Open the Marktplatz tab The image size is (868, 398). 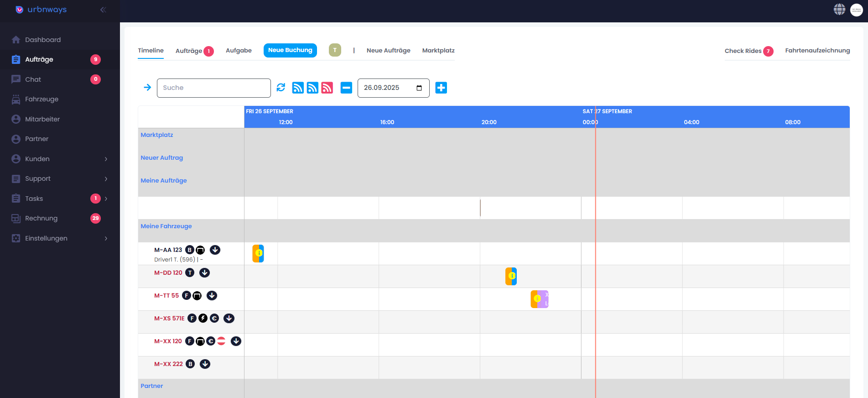point(438,51)
